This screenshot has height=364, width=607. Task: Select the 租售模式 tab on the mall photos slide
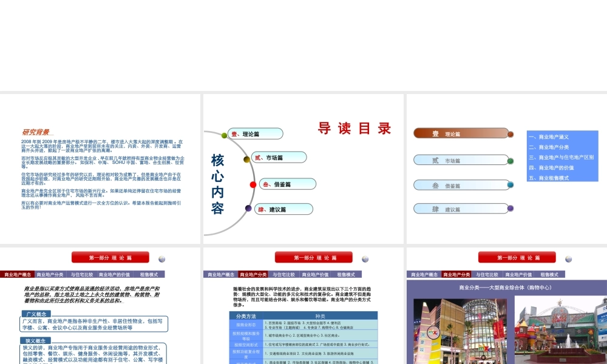click(549, 274)
